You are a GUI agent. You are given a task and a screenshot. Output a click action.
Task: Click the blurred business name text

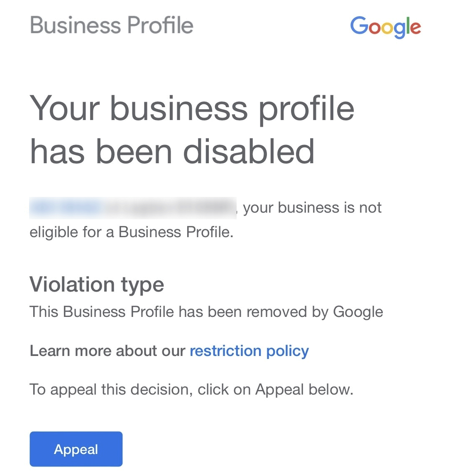click(133, 207)
